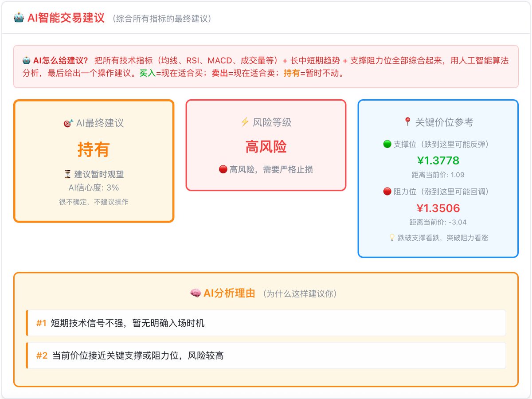Screen dimensions: 532x399
Task: Select reason #2 当前价位接近关键支撑 row
Action: [266, 355]
